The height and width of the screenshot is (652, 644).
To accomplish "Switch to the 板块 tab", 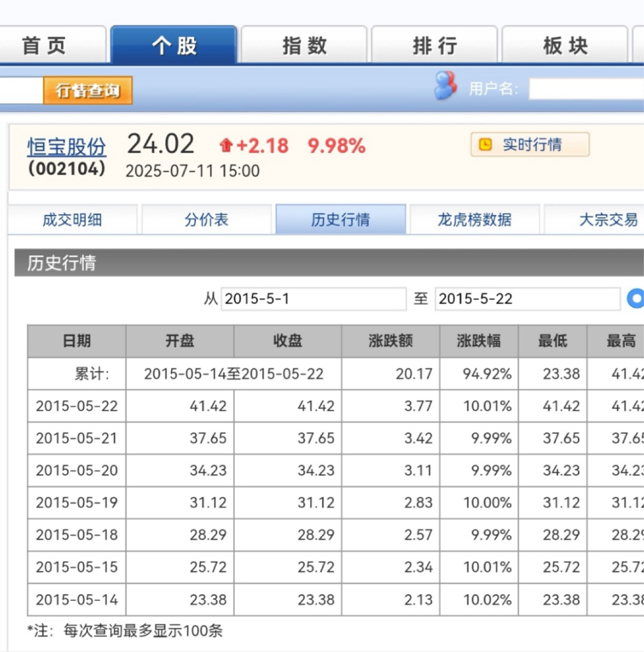I will 565,45.
